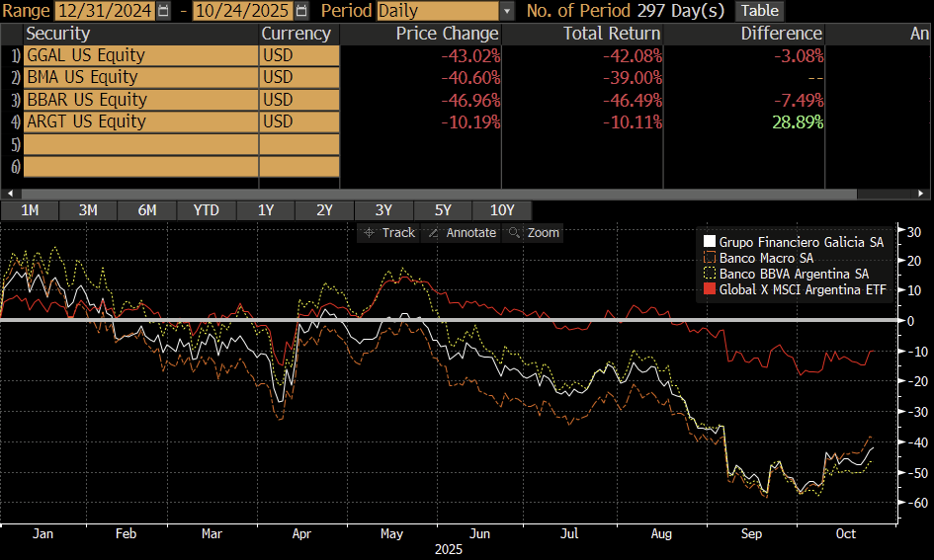Click the white Grupo Financiero Galicia legend swatch
Image resolution: width=934 pixels, height=560 pixels.
click(x=709, y=242)
